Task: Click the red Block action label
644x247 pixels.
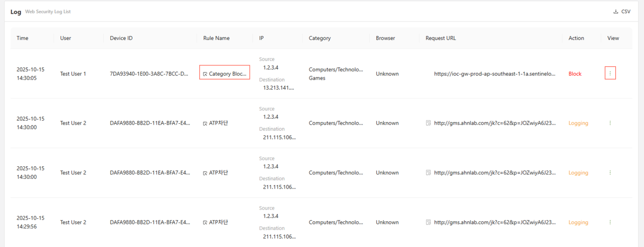Action: (x=575, y=74)
